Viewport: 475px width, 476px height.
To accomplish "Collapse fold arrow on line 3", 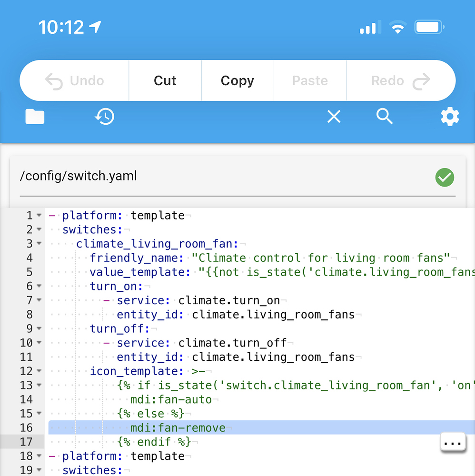I will [39, 243].
